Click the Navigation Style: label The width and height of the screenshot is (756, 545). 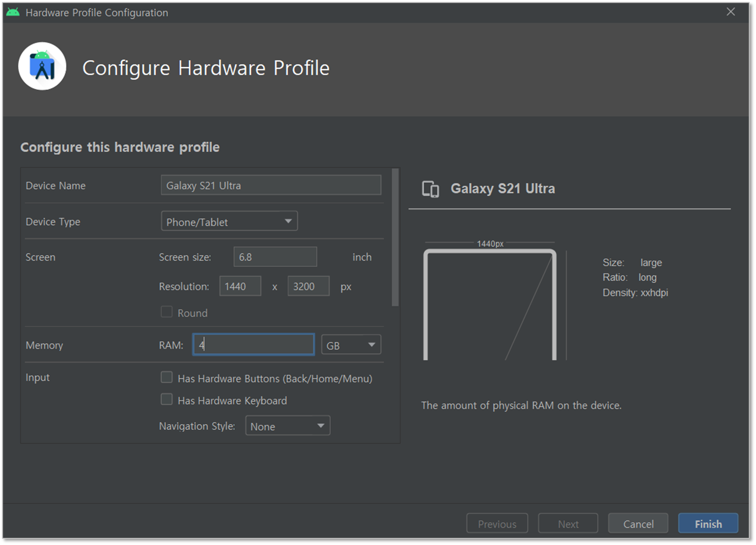click(x=197, y=426)
